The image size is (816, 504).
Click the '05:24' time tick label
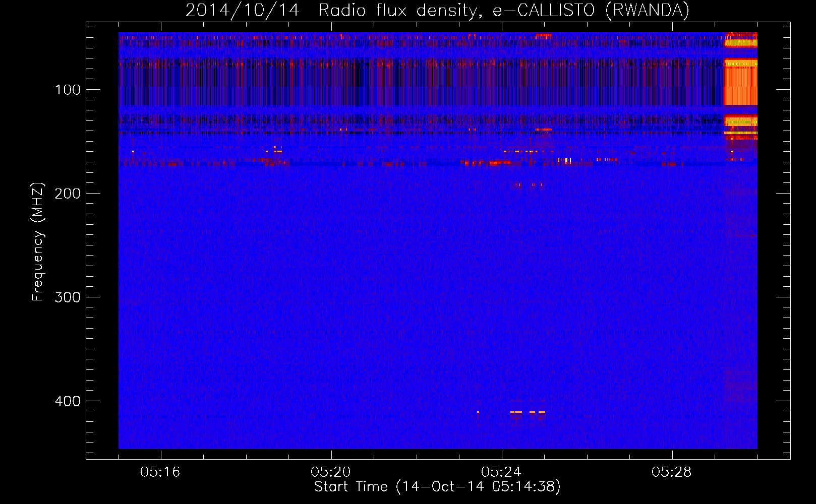coord(501,472)
